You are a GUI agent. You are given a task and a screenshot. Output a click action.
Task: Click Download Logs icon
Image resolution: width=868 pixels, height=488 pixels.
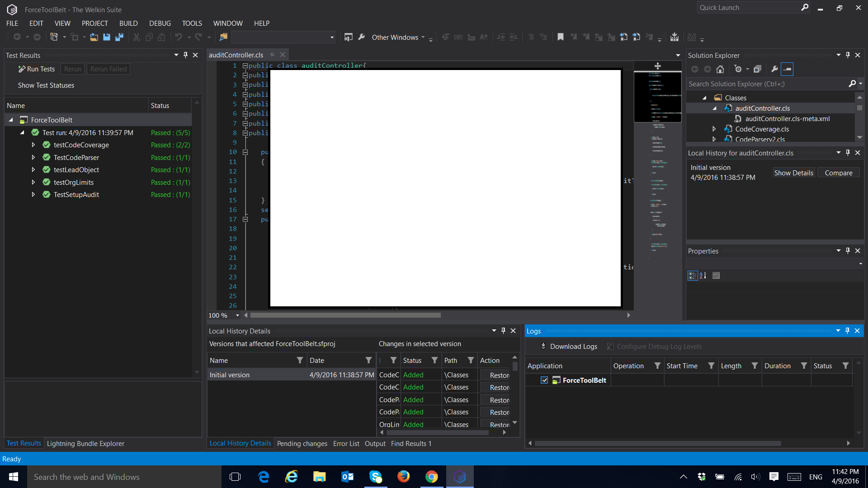pos(543,347)
